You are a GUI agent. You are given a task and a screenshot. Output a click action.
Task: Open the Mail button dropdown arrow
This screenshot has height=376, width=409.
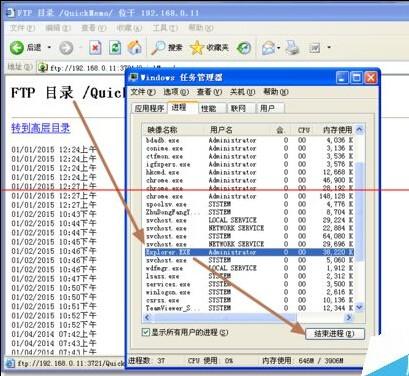(x=279, y=48)
